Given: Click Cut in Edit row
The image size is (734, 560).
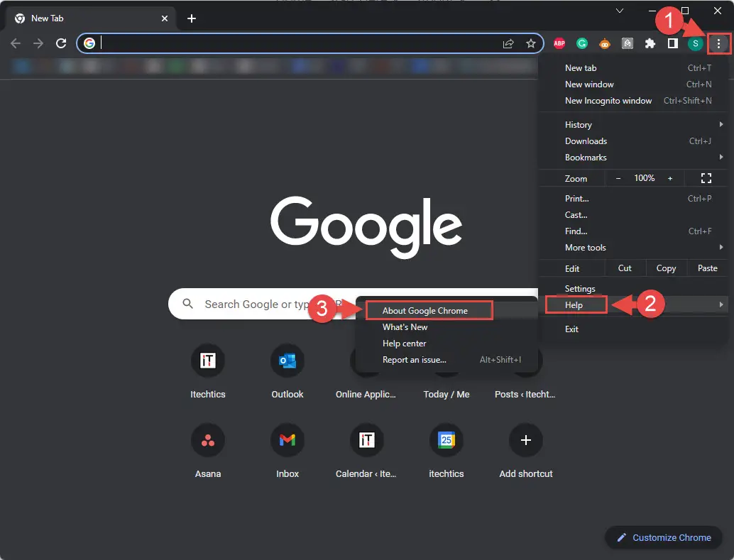Looking at the screenshot, I should (625, 268).
